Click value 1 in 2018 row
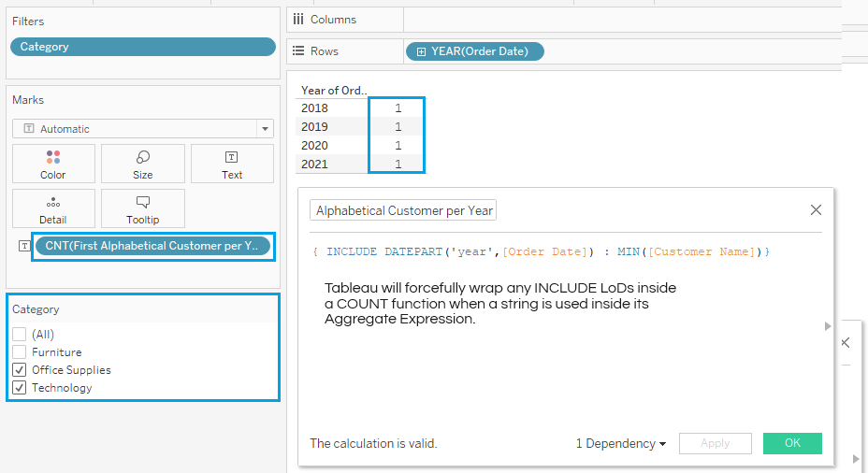Image resolution: width=868 pixels, height=473 pixels. point(398,107)
